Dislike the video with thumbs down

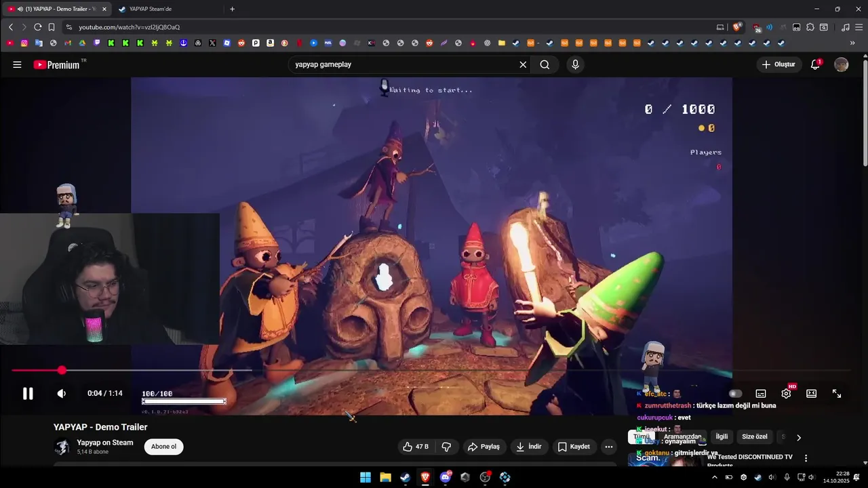coord(446,447)
